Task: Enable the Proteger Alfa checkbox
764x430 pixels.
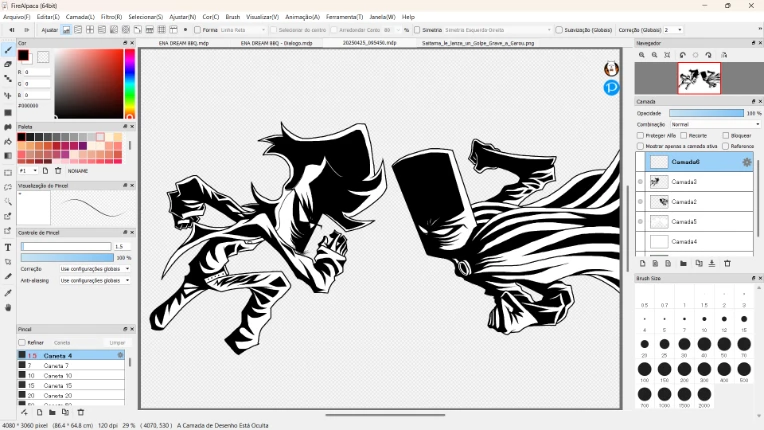Action: 640,135
